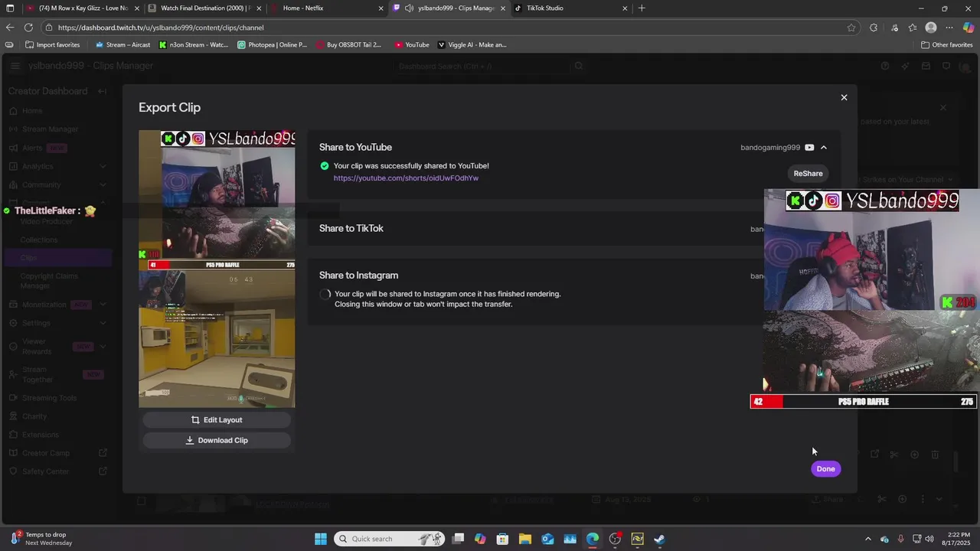
Task: Go back to the previous page
Action: coord(10,28)
